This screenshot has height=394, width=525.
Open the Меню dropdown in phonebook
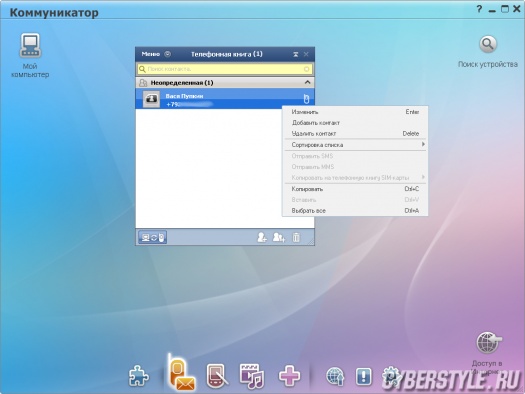coord(151,54)
